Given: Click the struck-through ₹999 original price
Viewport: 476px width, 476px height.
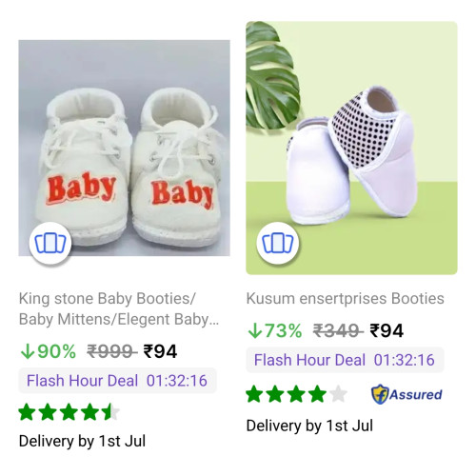Looking at the screenshot, I should 110,351.
